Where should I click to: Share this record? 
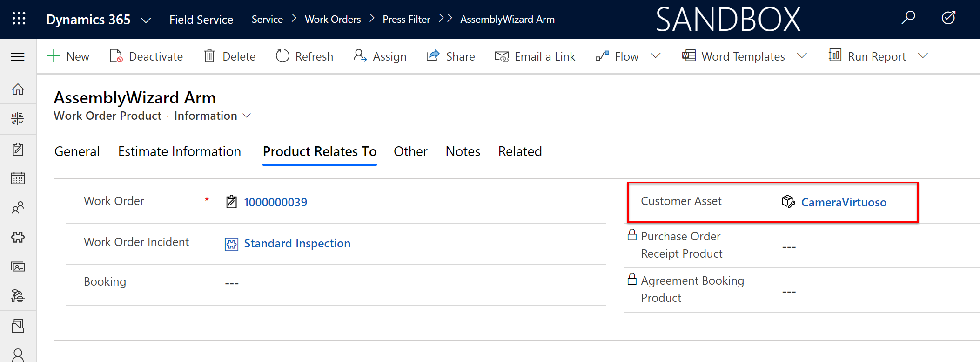tap(450, 56)
